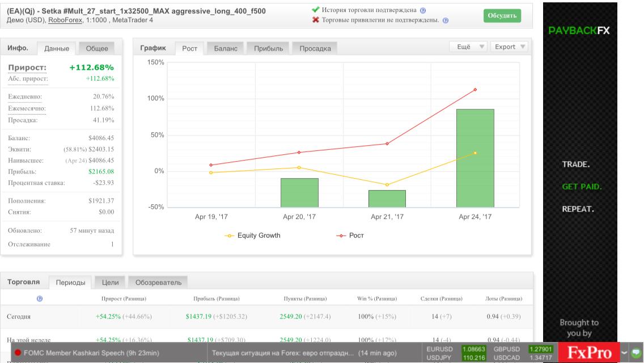Click the help icon beside 'Торговые привилегии не подтверждены'
This screenshot has width=644, height=363.
446,20
